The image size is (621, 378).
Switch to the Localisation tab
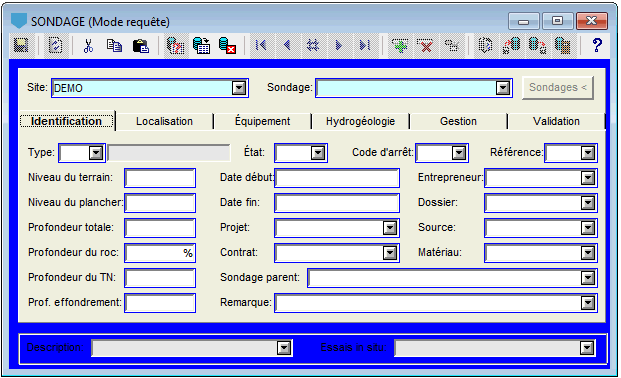tap(164, 121)
